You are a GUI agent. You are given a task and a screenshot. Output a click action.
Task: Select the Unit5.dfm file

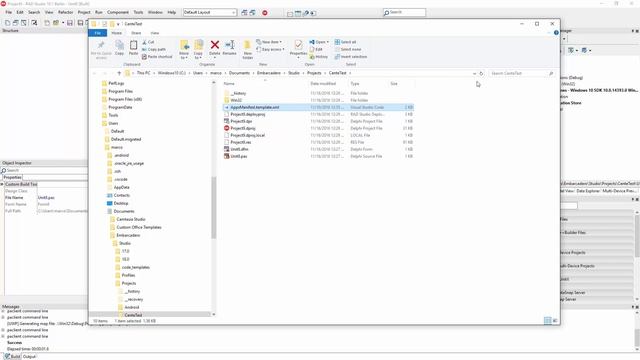[x=318, y=149]
